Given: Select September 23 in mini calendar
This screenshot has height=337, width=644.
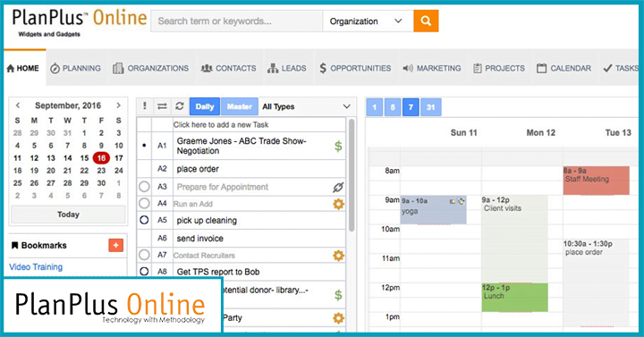Looking at the screenshot, I should (101, 171).
